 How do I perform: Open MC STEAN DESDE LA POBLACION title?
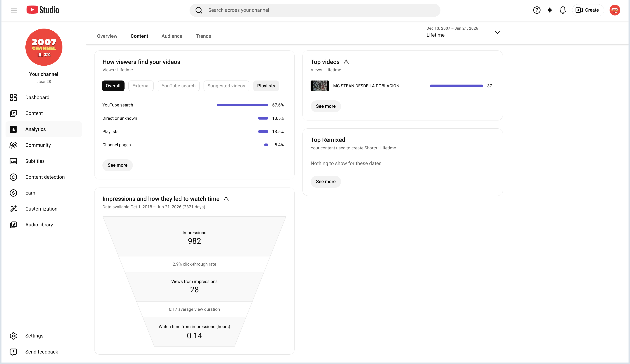coord(366,86)
